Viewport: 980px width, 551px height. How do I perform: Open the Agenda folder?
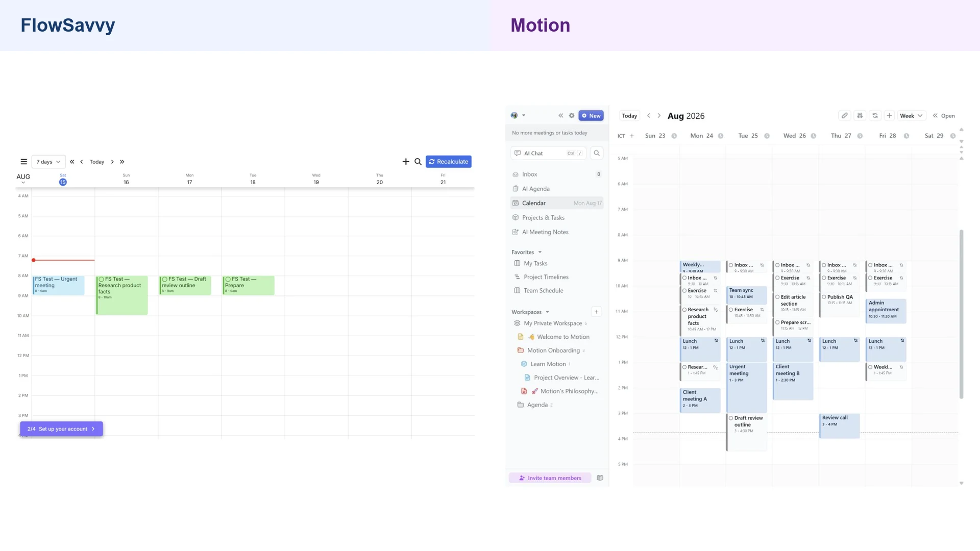537,405
